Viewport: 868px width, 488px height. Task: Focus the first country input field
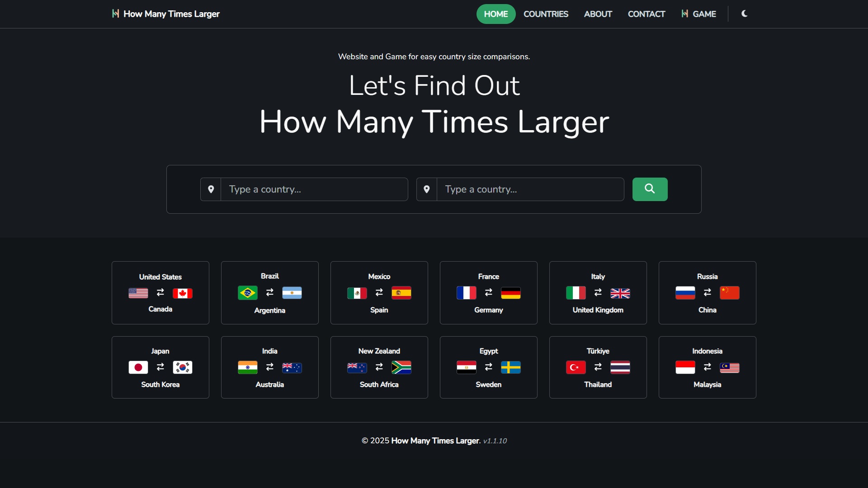(314, 189)
